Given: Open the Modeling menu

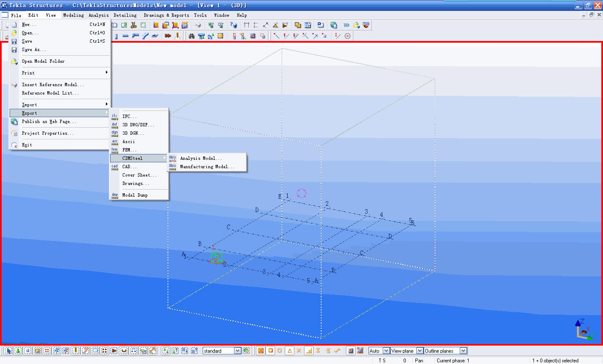Looking at the screenshot, I should tap(74, 15).
